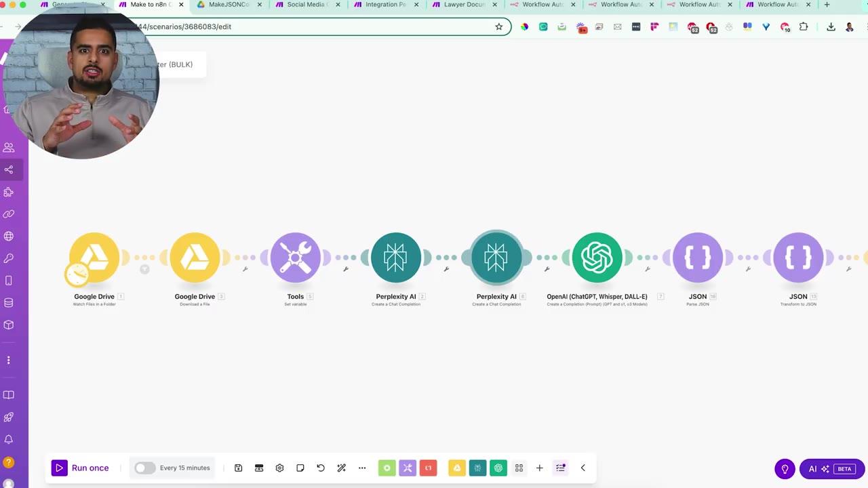Open Help question mark icon
The image size is (868, 488).
(9, 462)
